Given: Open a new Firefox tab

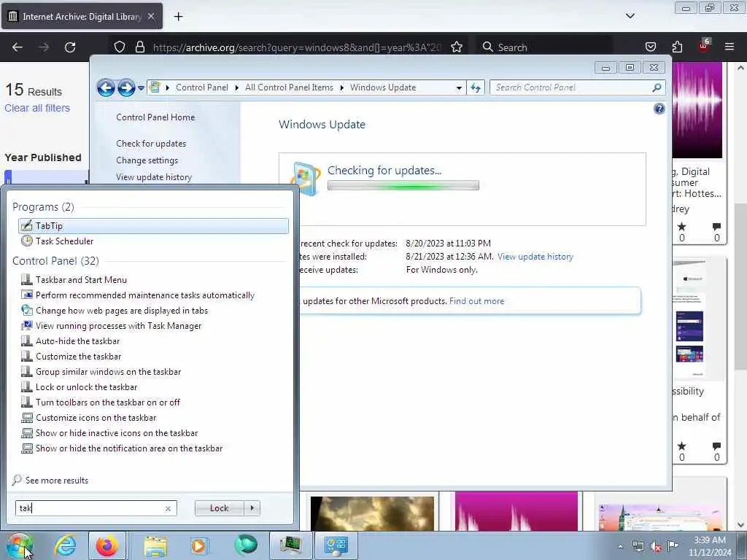Looking at the screenshot, I should tap(178, 17).
